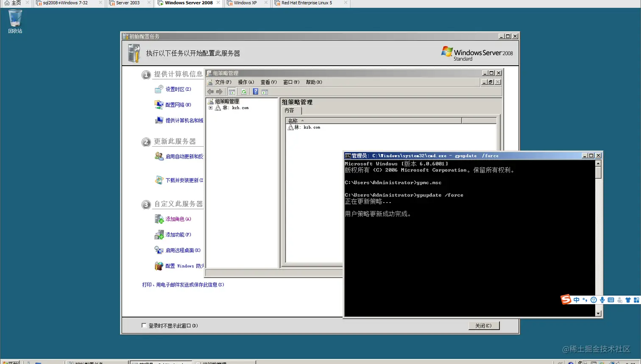This screenshot has height=364, width=641.
Task: Expand the 林: kzb.com tree node
Action: (x=211, y=108)
